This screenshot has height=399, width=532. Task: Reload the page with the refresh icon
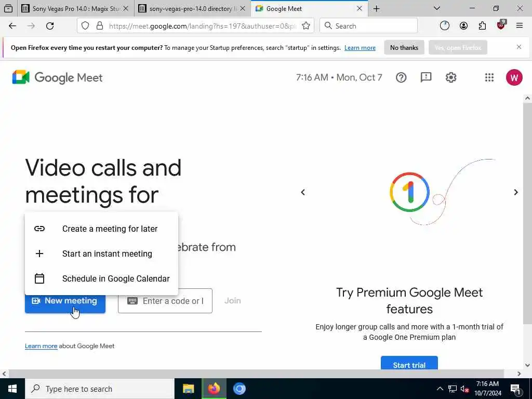50,26
